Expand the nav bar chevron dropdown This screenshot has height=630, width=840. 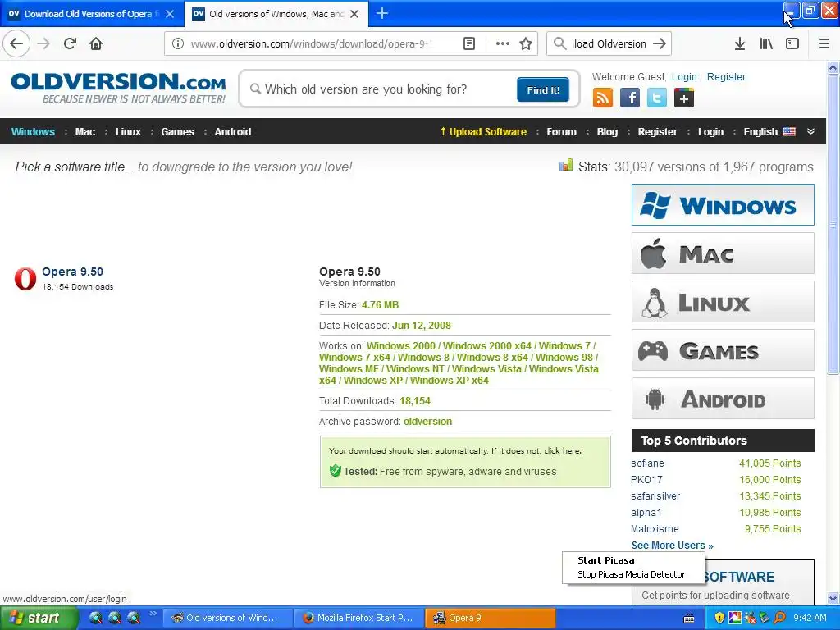point(810,131)
